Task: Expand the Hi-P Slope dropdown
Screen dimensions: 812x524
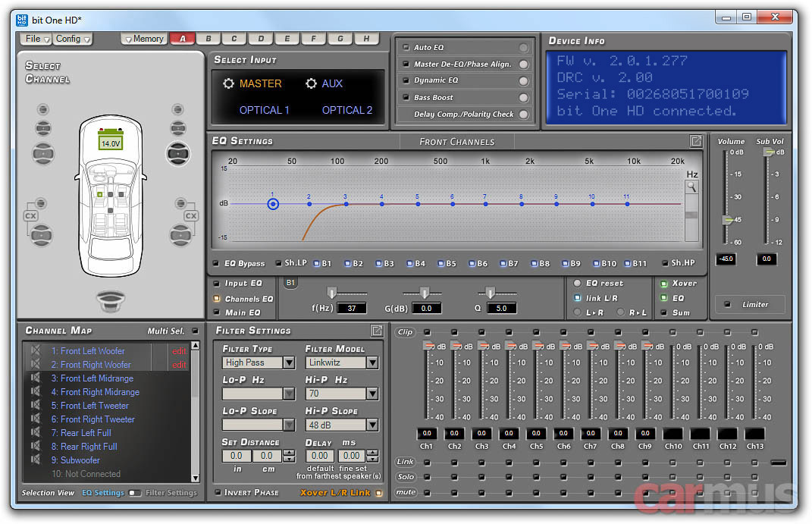Action: [372, 425]
